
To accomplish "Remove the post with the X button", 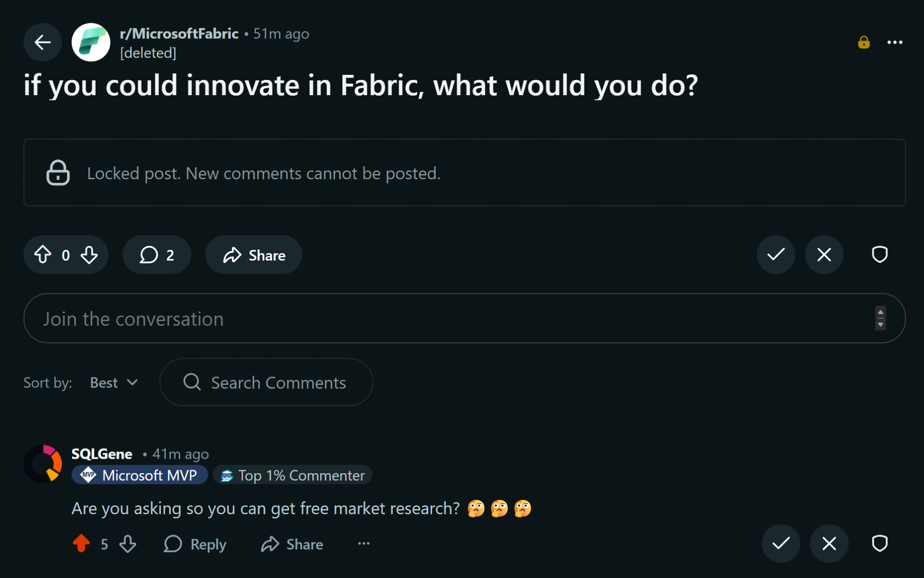I will (x=824, y=255).
